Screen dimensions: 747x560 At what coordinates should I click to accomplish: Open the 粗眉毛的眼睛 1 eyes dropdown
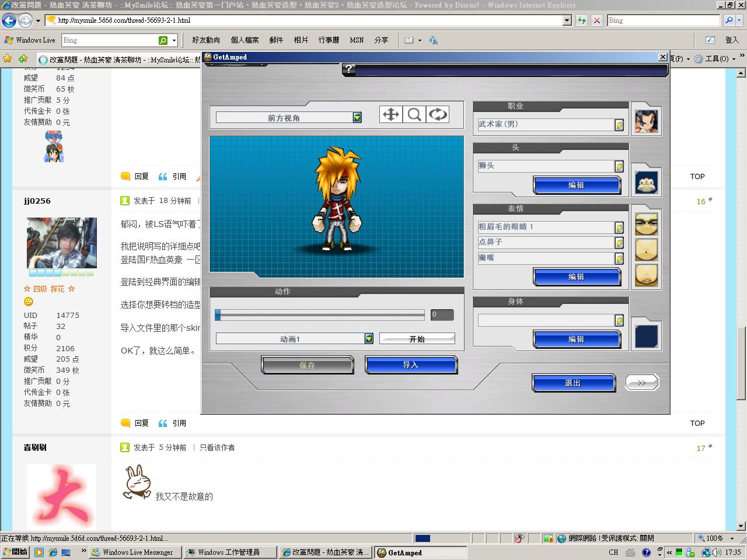(x=619, y=228)
